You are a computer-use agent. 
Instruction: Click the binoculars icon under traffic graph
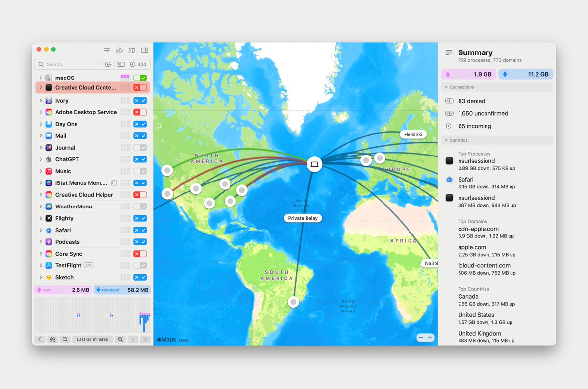coord(52,339)
